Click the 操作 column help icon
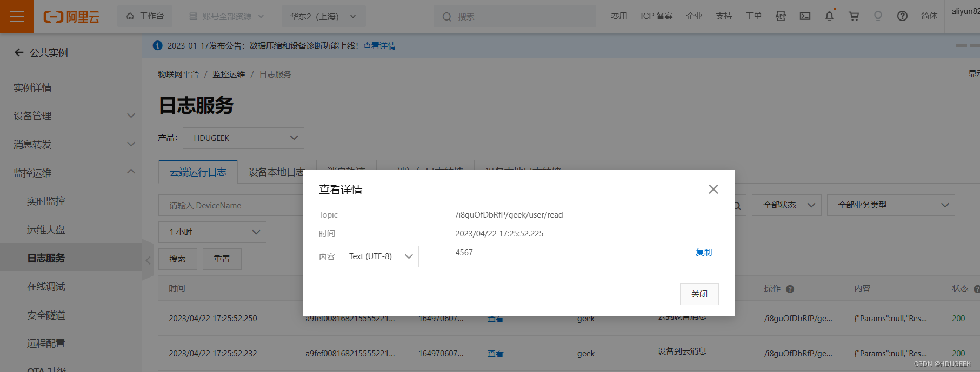 tap(790, 289)
